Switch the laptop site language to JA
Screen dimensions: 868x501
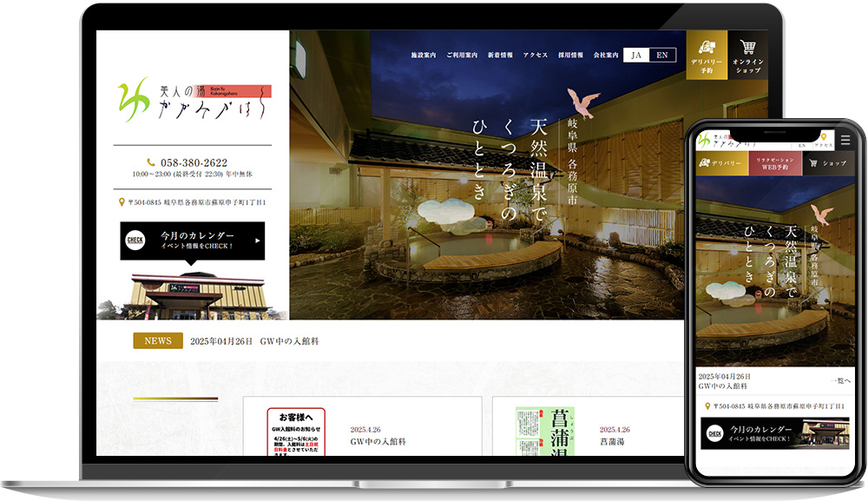tap(636, 56)
